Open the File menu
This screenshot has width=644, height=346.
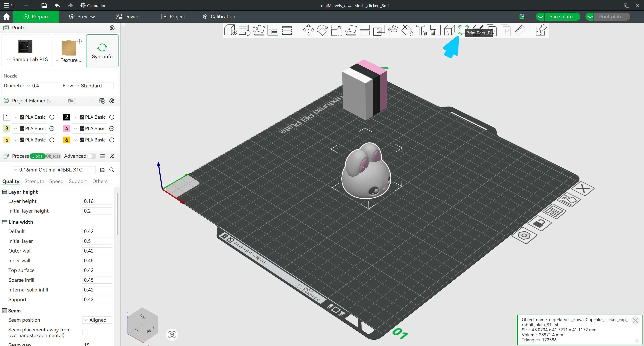pyautogui.click(x=10, y=5)
